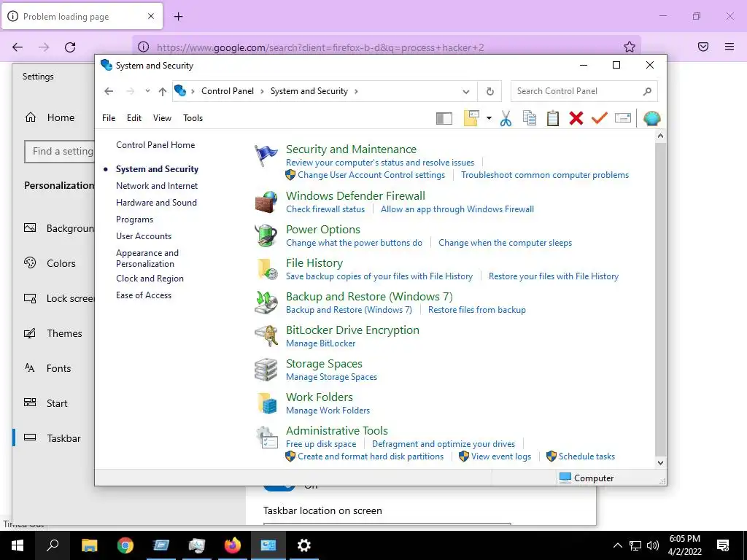Click the Search Control Panel field

pyautogui.click(x=584, y=91)
